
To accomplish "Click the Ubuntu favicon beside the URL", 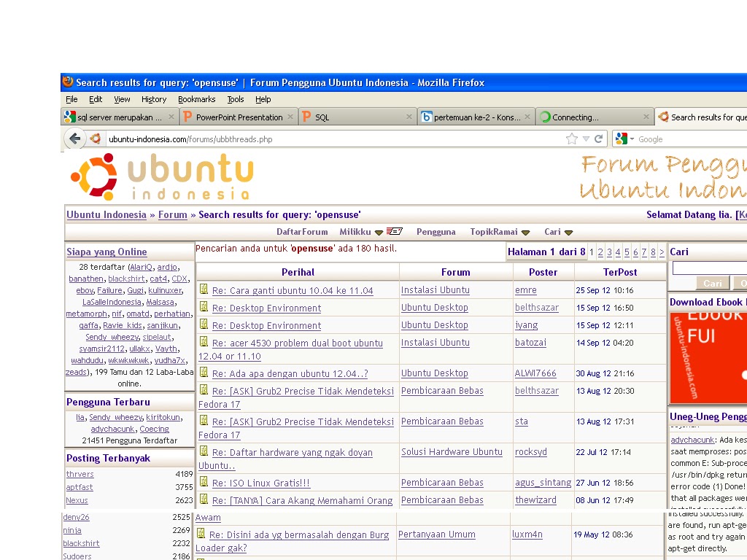I will 96,139.
